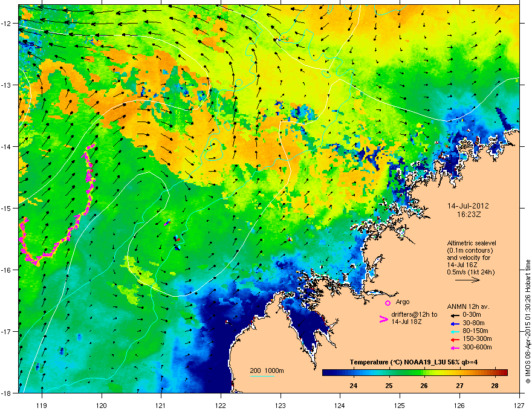The width and height of the screenshot is (532, 411).
Task: Click the '30-80m' depth label
Action: tap(473, 323)
